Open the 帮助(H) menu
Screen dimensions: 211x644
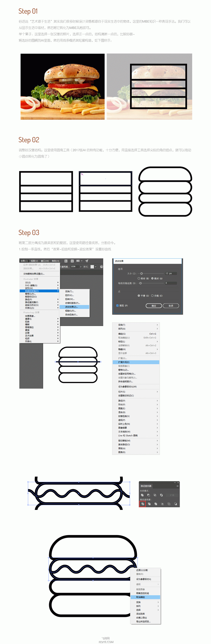point(55,261)
